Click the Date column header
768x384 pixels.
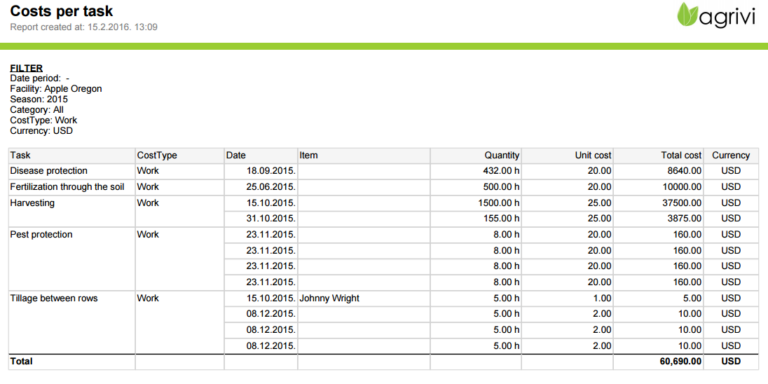261,155
